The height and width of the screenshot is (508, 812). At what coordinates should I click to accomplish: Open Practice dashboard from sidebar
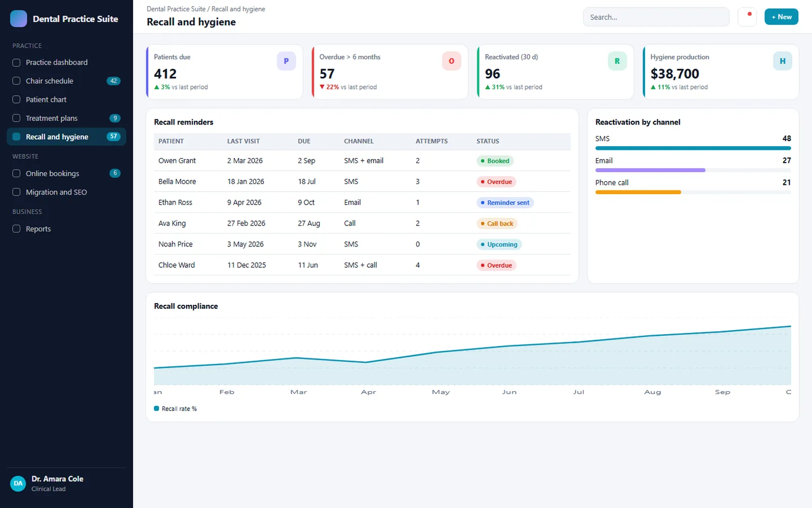click(x=66, y=62)
